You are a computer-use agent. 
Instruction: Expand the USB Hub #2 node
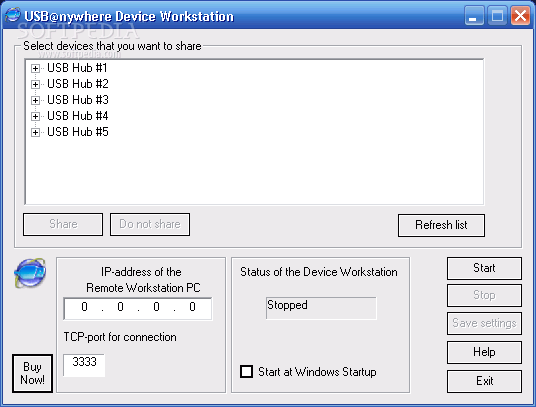click(35, 84)
